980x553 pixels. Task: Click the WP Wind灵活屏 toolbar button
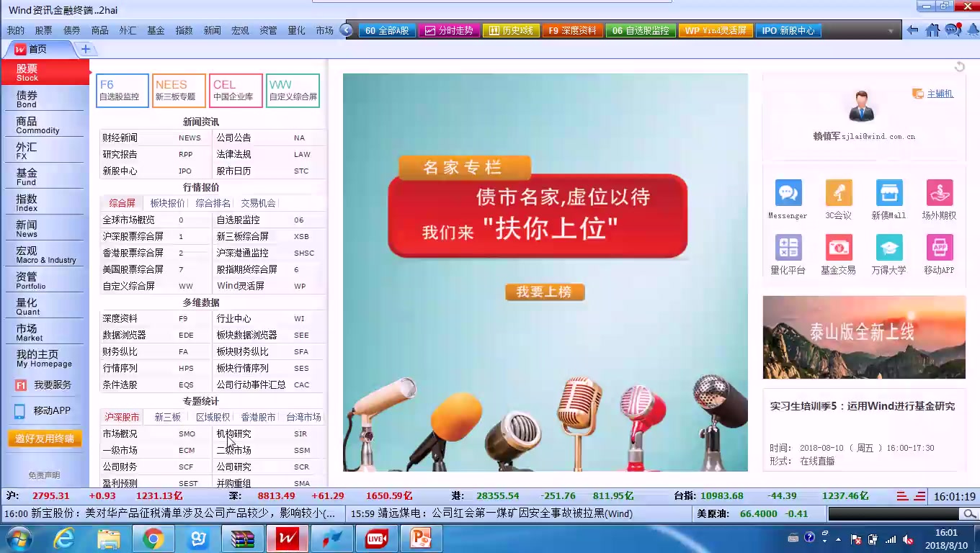click(716, 31)
